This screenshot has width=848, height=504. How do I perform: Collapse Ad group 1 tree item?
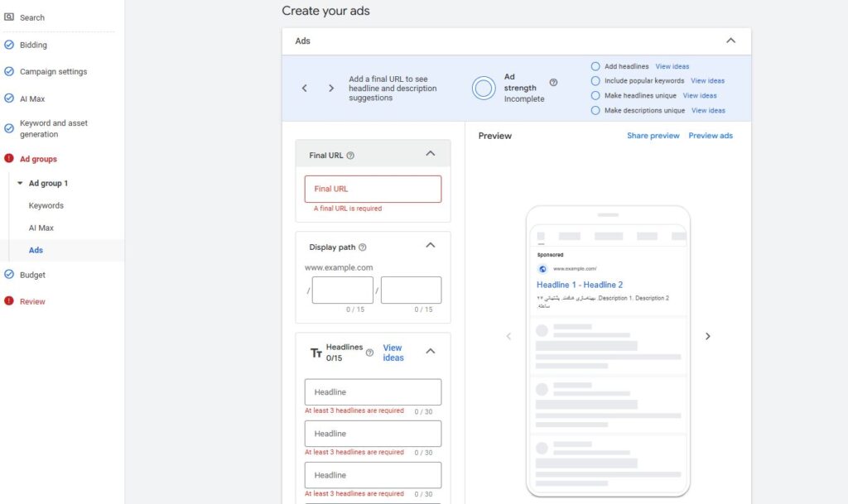(20, 183)
